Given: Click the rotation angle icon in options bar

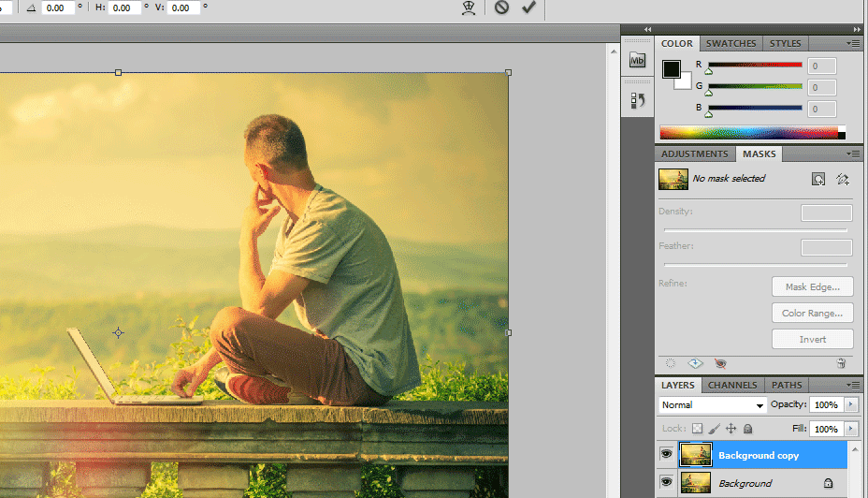Looking at the screenshot, I should click(x=32, y=7).
